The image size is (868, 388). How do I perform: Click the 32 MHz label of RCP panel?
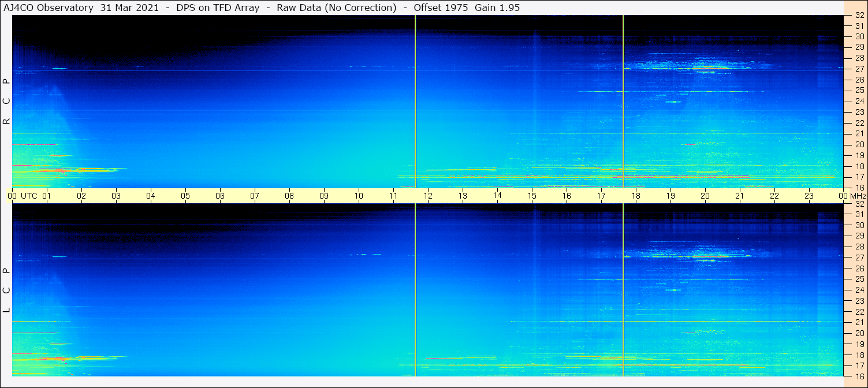pyautogui.click(x=859, y=16)
